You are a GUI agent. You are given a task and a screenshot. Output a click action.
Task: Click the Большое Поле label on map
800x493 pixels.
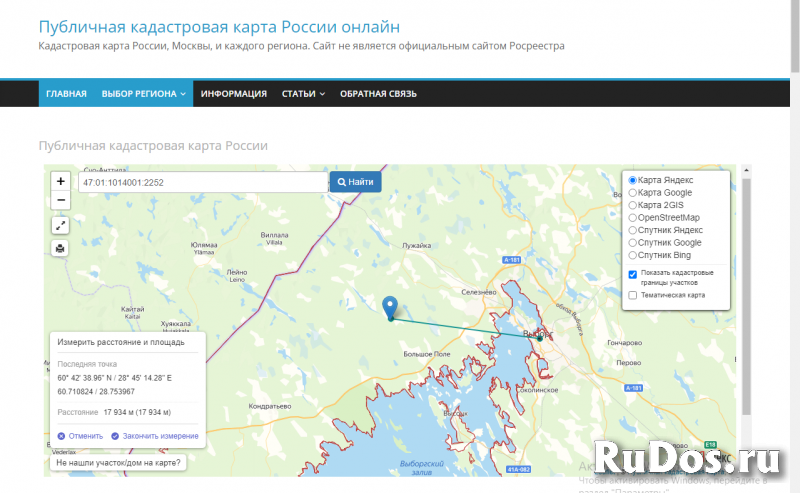427,354
